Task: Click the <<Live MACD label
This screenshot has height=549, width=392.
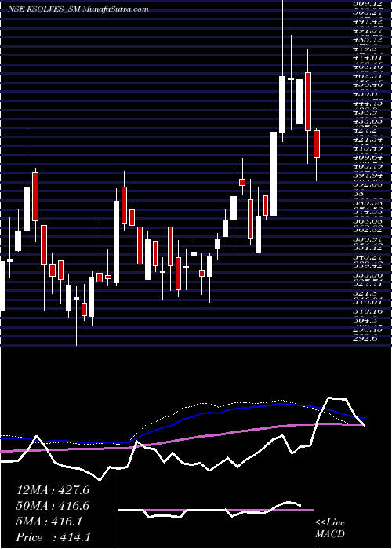Action: 330,528
